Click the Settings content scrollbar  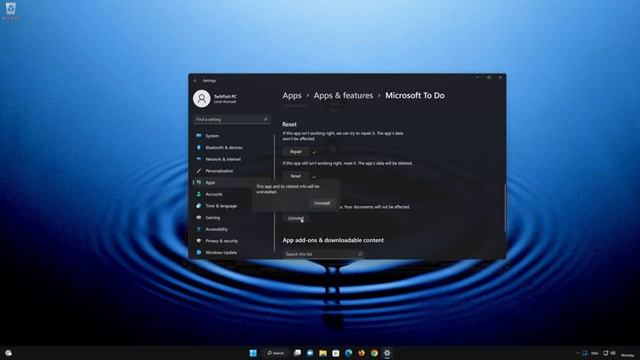[505, 208]
